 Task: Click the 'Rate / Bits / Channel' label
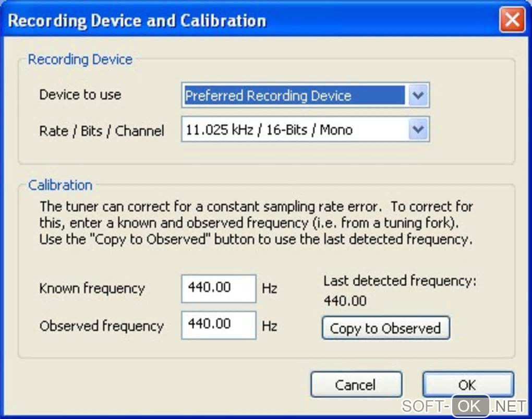tap(102, 131)
